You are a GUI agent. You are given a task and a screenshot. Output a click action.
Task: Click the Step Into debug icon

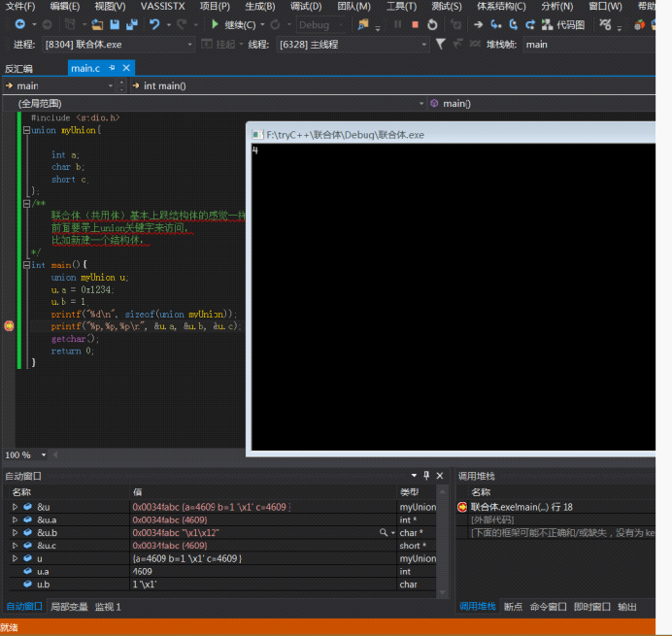pos(496,25)
